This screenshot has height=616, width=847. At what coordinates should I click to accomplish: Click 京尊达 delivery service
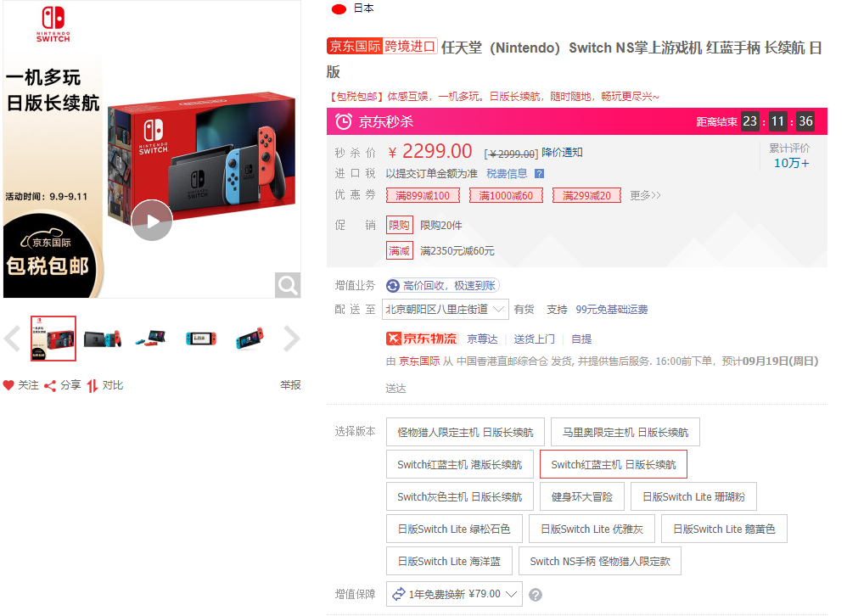(482, 339)
